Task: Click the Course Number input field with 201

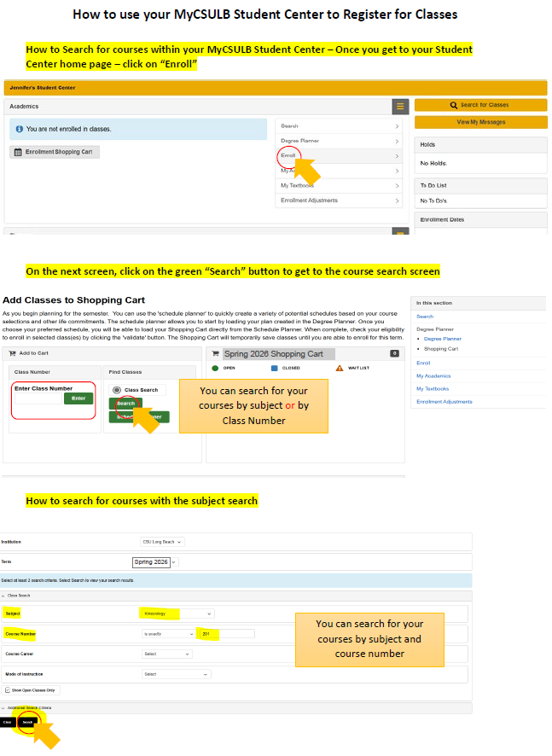Action: pyautogui.click(x=225, y=633)
